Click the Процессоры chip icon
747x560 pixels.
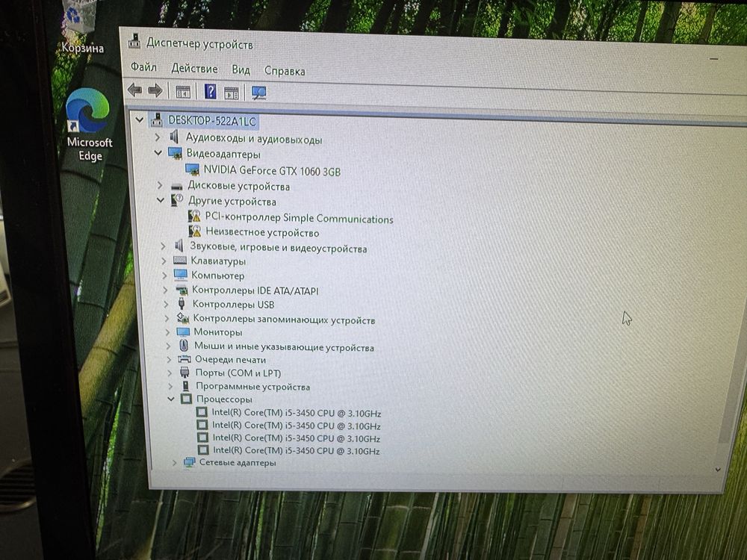tap(187, 399)
